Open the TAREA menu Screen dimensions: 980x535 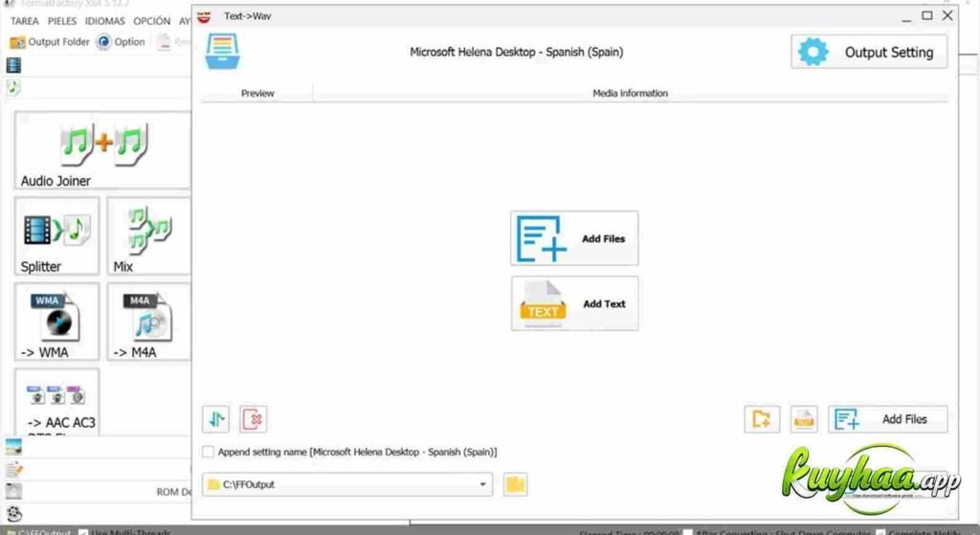coord(24,21)
